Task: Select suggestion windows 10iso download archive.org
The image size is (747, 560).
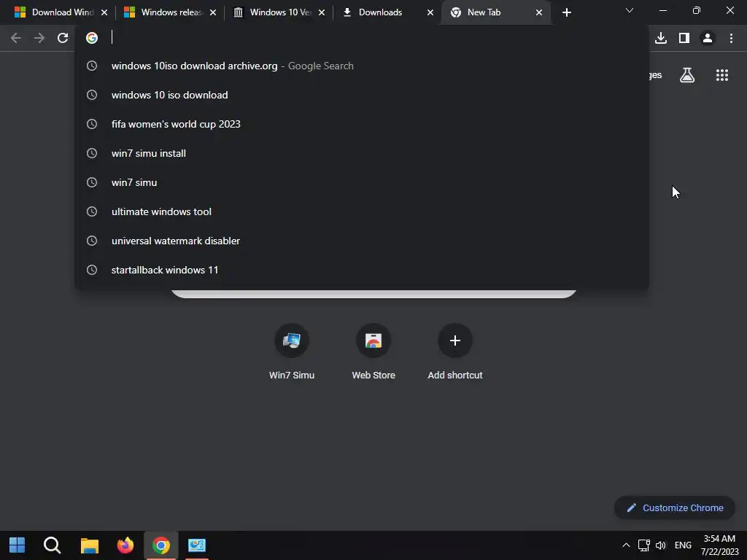Action: pos(362,66)
